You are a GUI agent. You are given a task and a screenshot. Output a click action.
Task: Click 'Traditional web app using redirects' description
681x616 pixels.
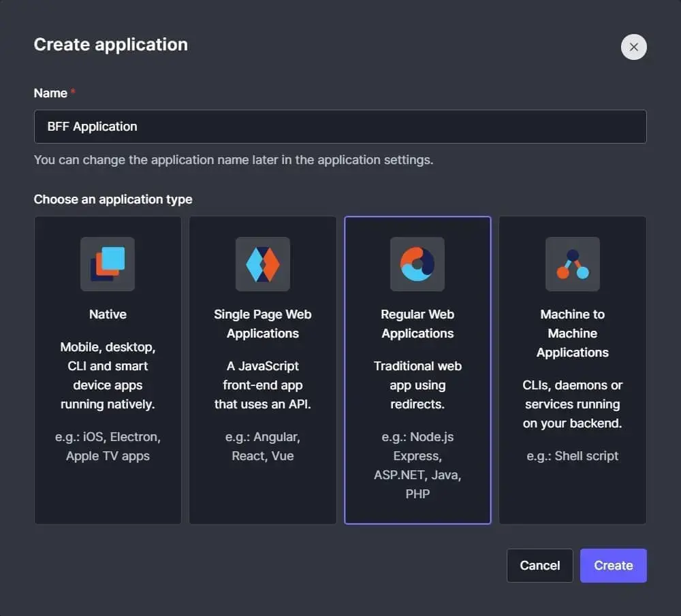click(x=417, y=385)
